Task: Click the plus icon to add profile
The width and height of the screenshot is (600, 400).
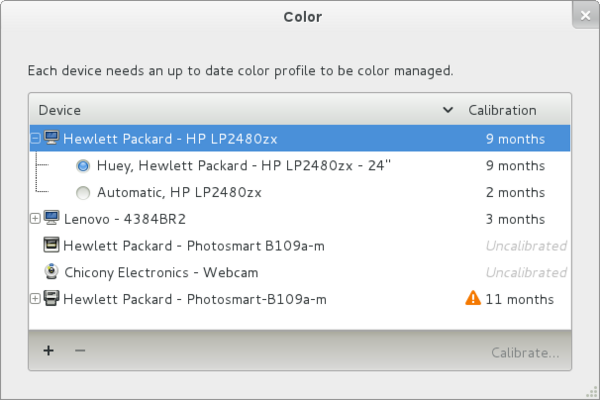Action: pos(48,351)
